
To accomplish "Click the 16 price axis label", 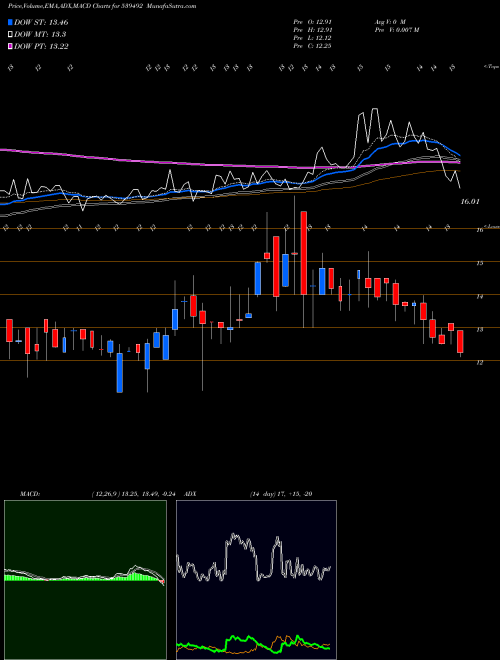I will coord(479,230).
